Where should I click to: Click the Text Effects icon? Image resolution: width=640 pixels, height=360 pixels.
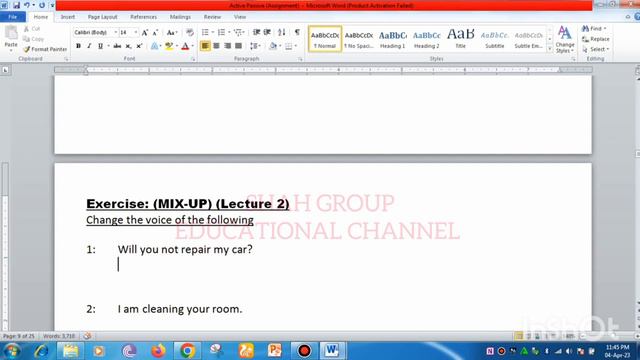pos(154,46)
